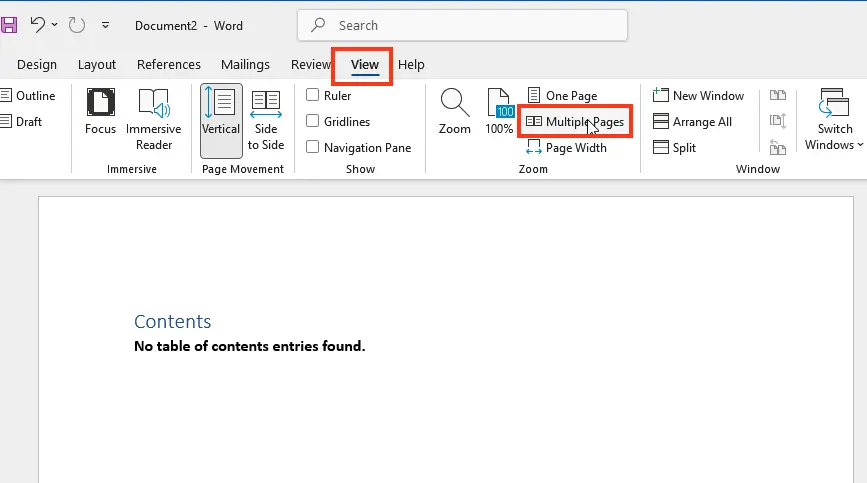
Task: Click the Multiple Pages button
Action: coord(575,122)
